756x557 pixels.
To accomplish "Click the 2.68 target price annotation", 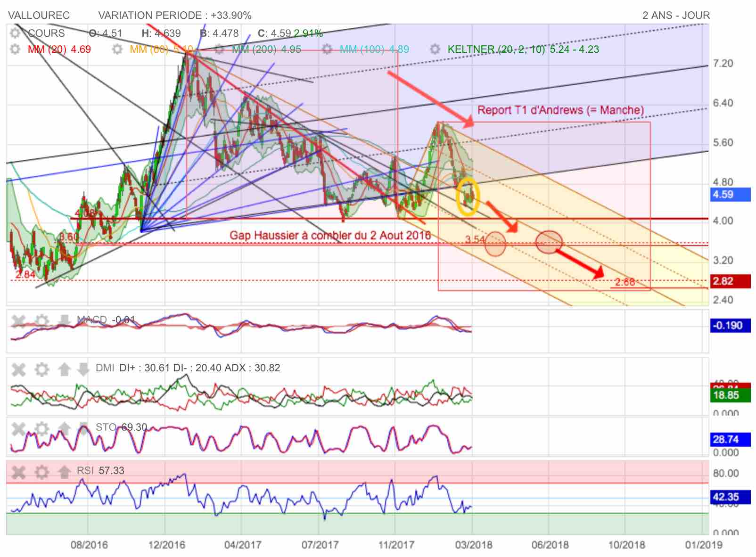I will tap(625, 282).
